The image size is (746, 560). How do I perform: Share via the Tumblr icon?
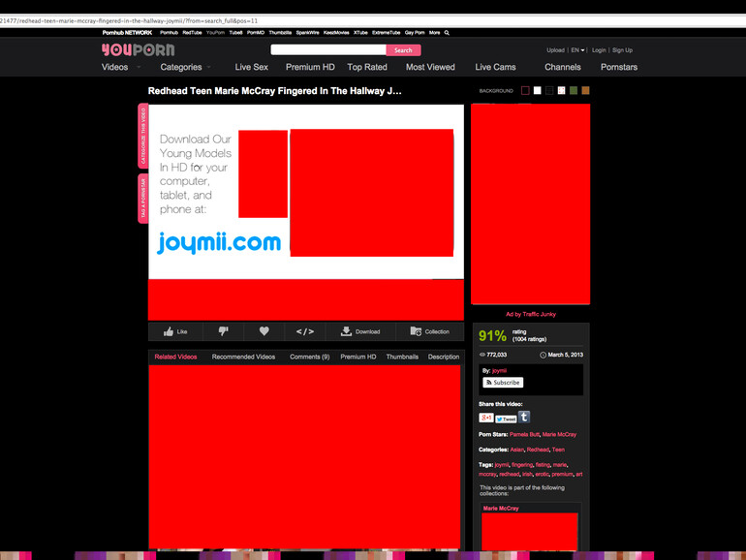pyautogui.click(x=524, y=417)
